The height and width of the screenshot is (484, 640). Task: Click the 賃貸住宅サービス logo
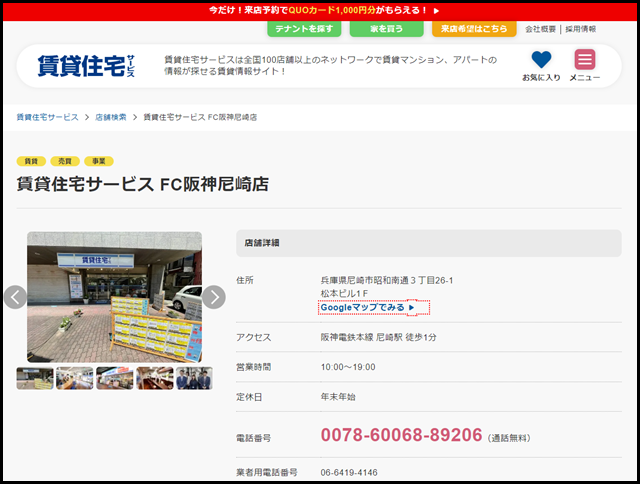click(86, 66)
